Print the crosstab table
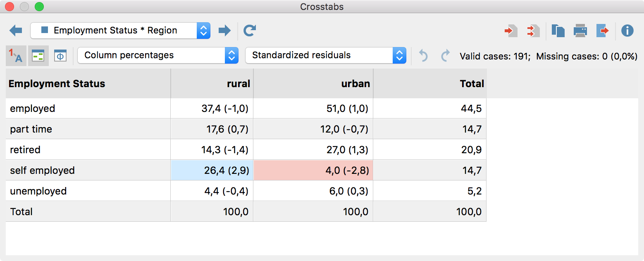The height and width of the screenshot is (261, 644). (580, 31)
